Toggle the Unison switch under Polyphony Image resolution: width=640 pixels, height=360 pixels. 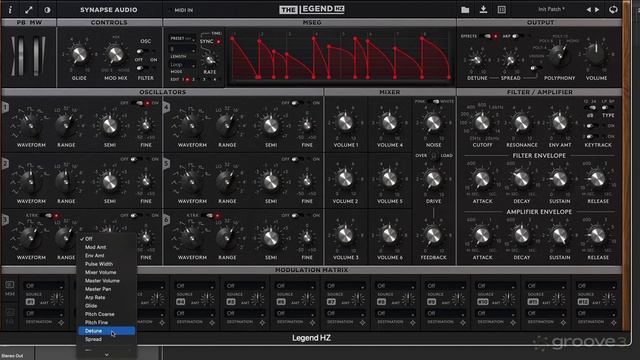(535, 68)
